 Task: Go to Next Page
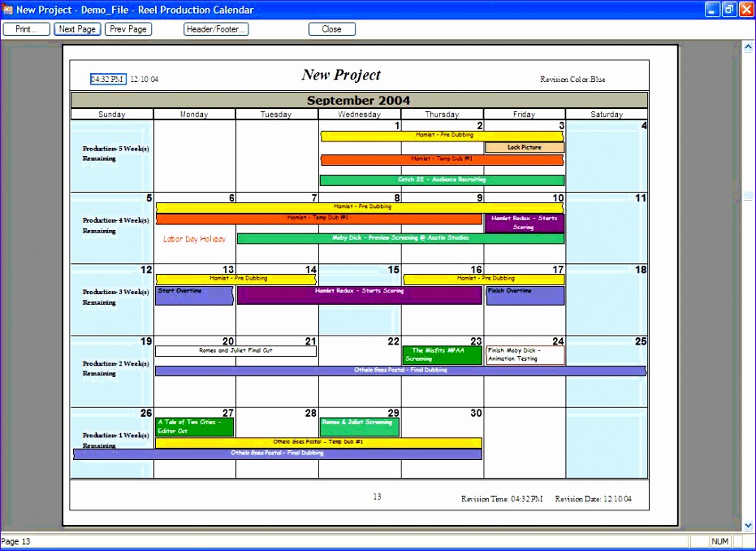77,29
